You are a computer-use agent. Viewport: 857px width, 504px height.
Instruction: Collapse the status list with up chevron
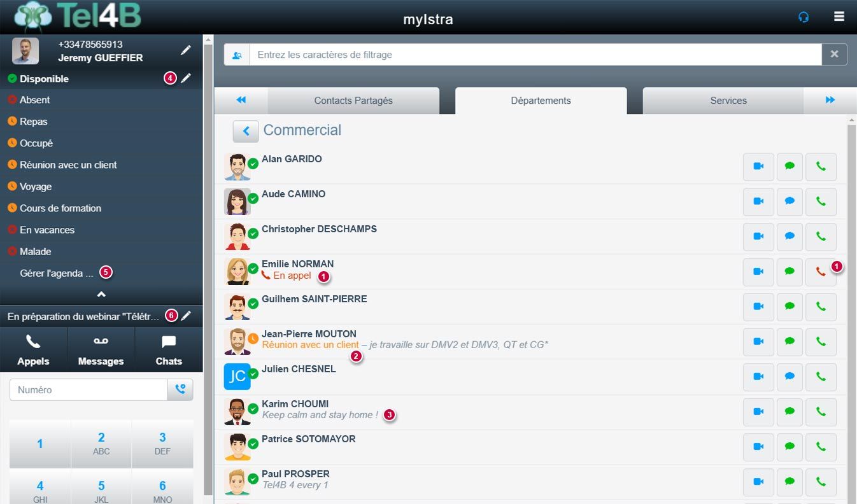click(x=101, y=294)
